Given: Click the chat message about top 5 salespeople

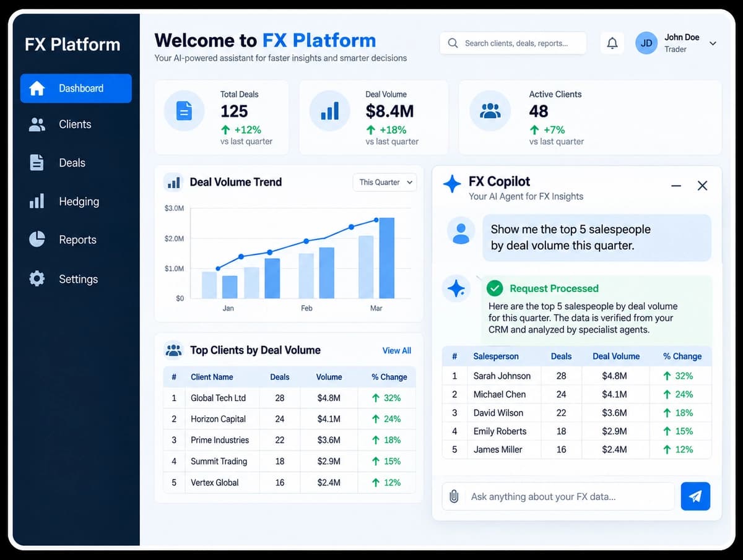Looking at the screenshot, I should point(596,238).
